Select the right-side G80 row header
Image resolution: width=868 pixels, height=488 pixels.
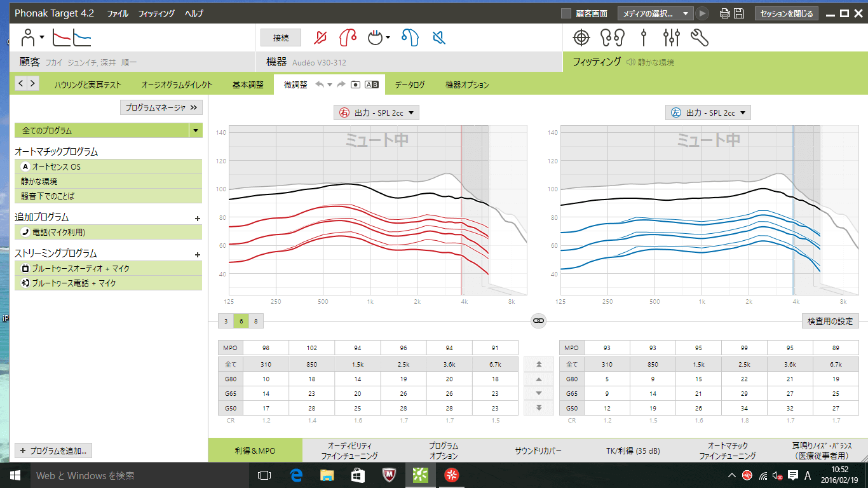230,379
